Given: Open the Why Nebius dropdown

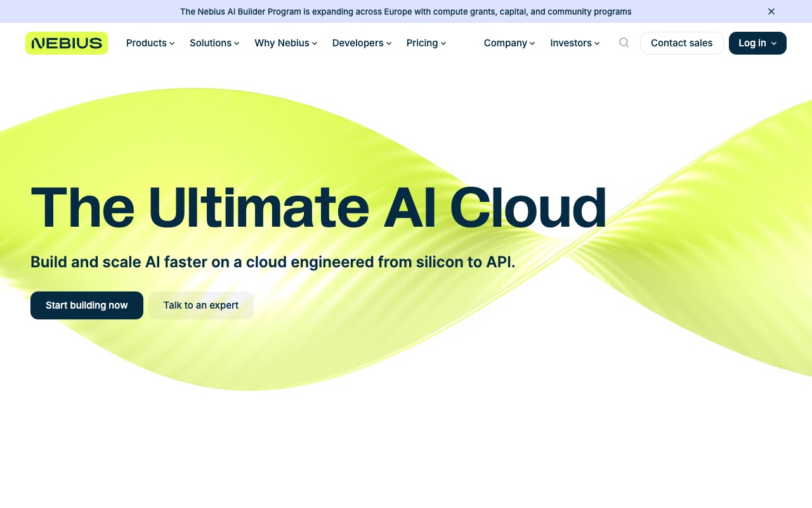Looking at the screenshot, I should pyautogui.click(x=286, y=43).
